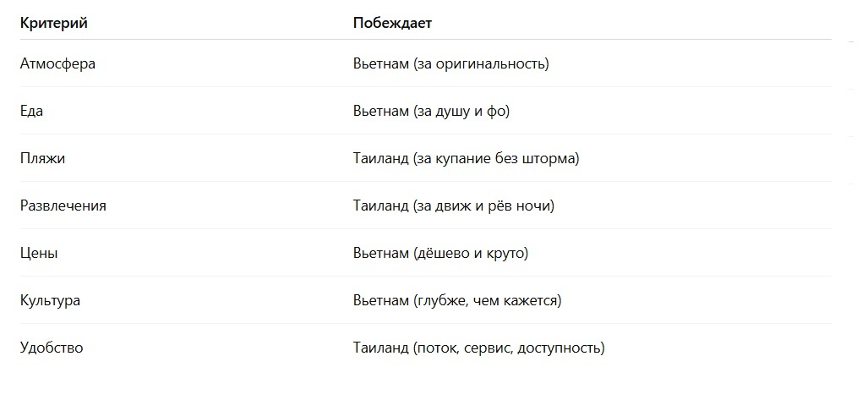The width and height of the screenshot is (868, 411).
Task: Click the Критерий column header
Action: [x=54, y=24]
